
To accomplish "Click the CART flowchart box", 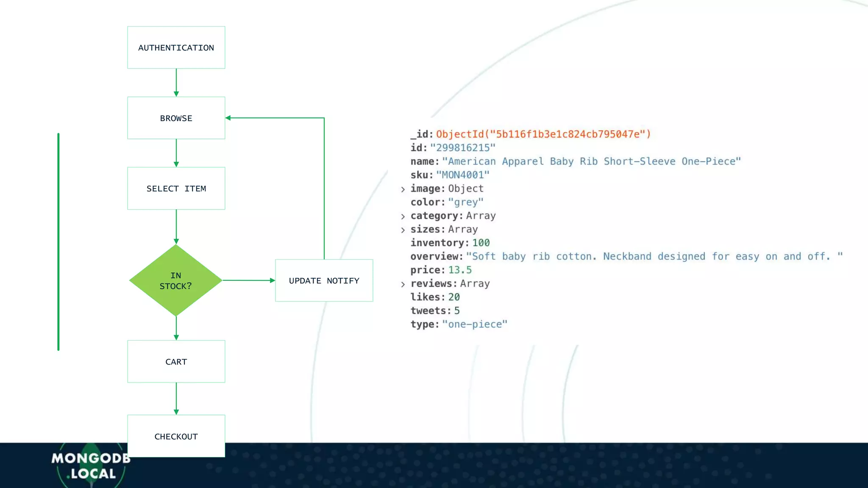I will click(x=176, y=361).
